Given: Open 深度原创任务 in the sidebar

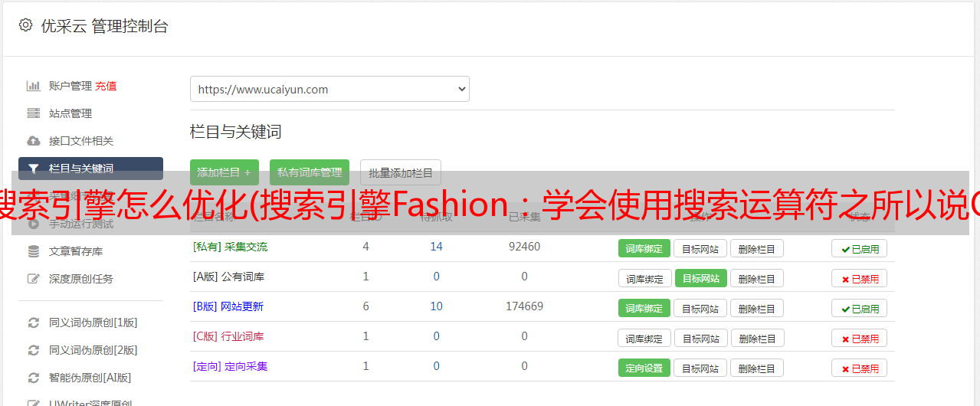Looking at the screenshot, I should pos(81,279).
